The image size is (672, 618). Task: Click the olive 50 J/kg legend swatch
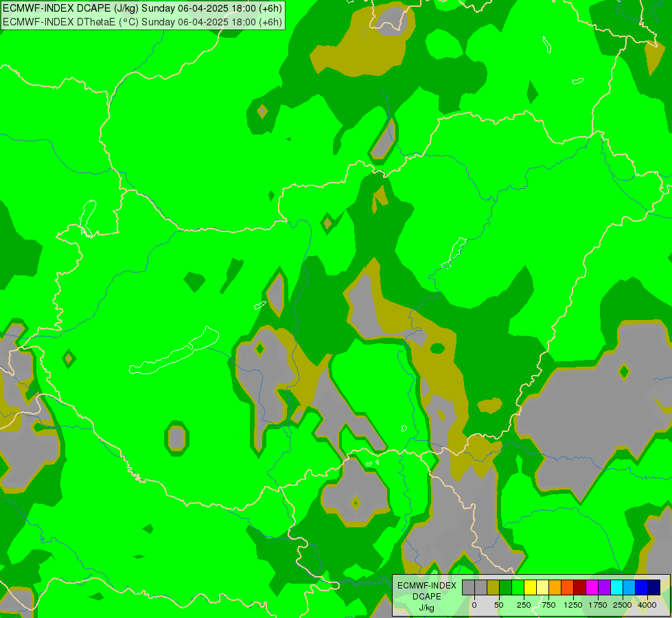(x=494, y=587)
